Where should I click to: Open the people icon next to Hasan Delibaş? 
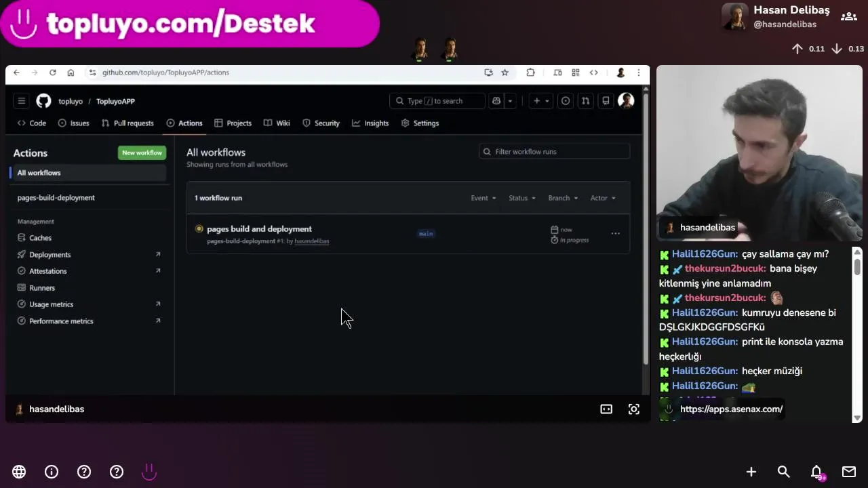click(849, 17)
